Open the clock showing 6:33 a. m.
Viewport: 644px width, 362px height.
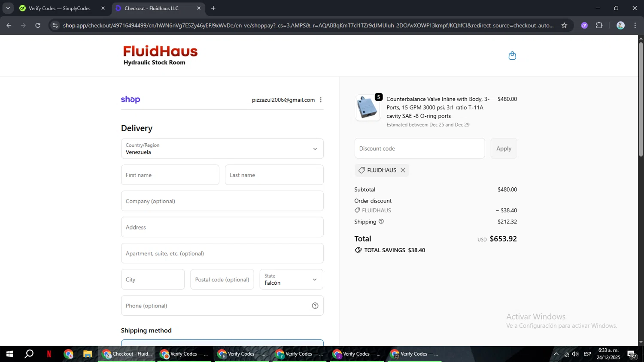pos(608,354)
